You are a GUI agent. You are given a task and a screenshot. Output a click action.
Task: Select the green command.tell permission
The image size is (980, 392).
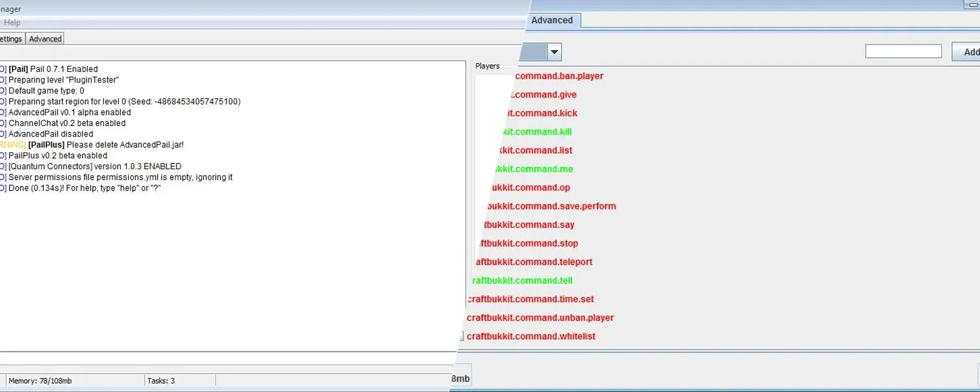pos(522,280)
